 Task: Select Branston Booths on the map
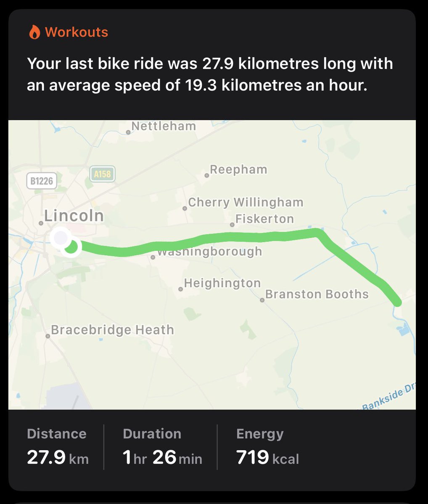[316, 294]
